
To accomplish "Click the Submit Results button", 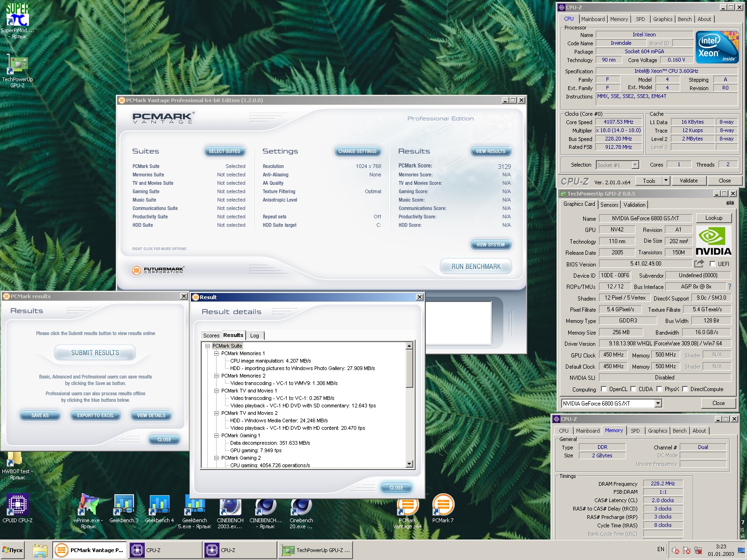I will point(95,353).
